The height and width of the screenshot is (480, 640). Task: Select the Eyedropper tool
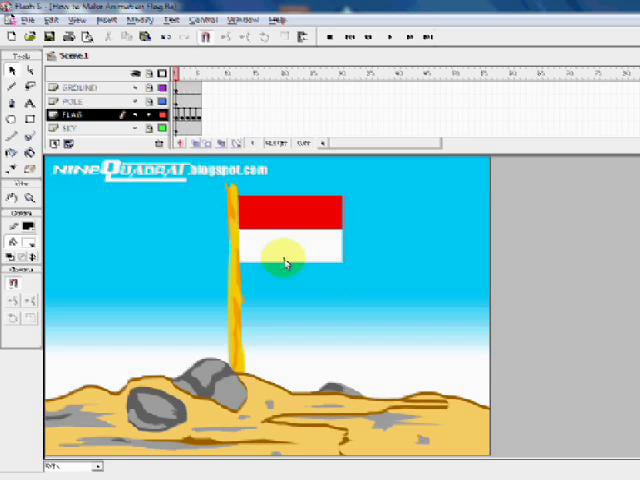(x=12, y=169)
